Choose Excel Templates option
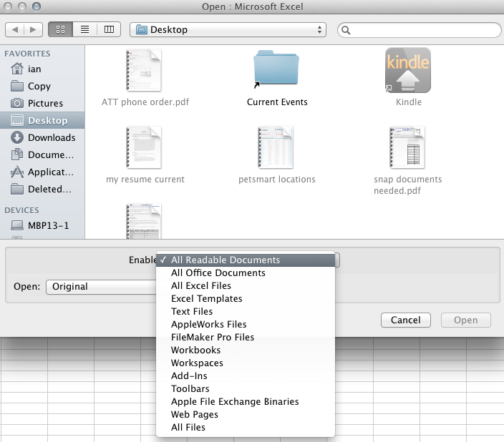 246,298
